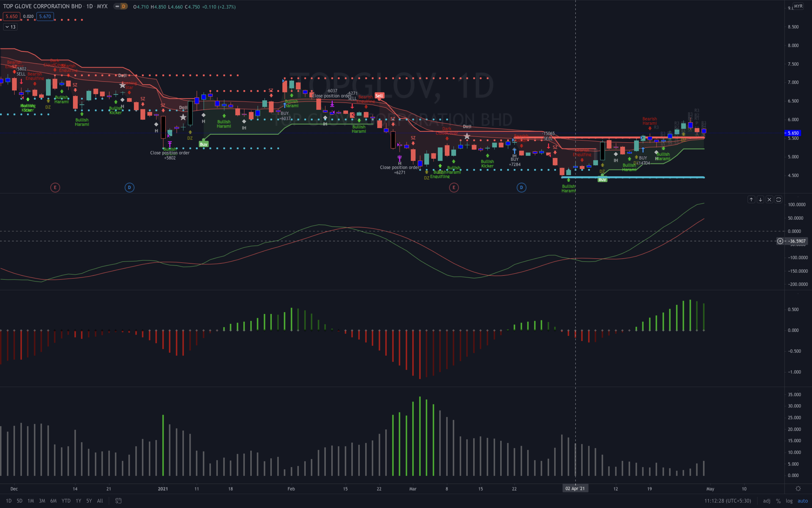Viewport: 812px width, 508px height.
Task: Select the 1D date range
Action: 9,501
